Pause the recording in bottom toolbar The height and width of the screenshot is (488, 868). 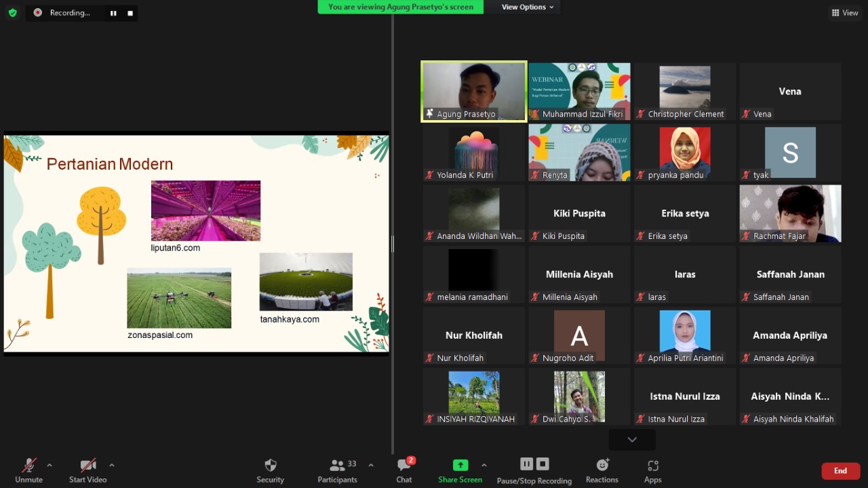pos(526,464)
